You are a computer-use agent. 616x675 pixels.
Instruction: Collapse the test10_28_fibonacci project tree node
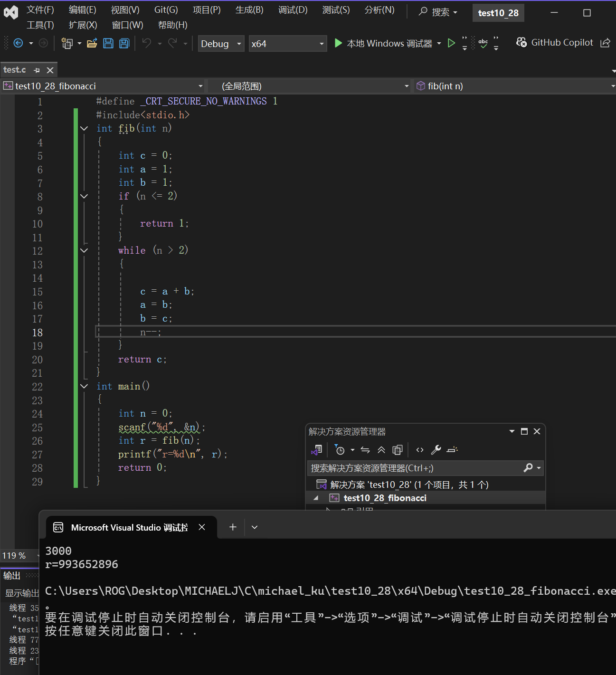pyautogui.click(x=316, y=498)
